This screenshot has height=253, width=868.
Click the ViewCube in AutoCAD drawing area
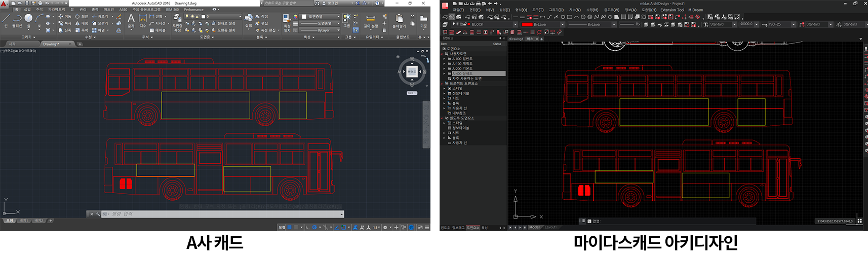pos(412,71)
